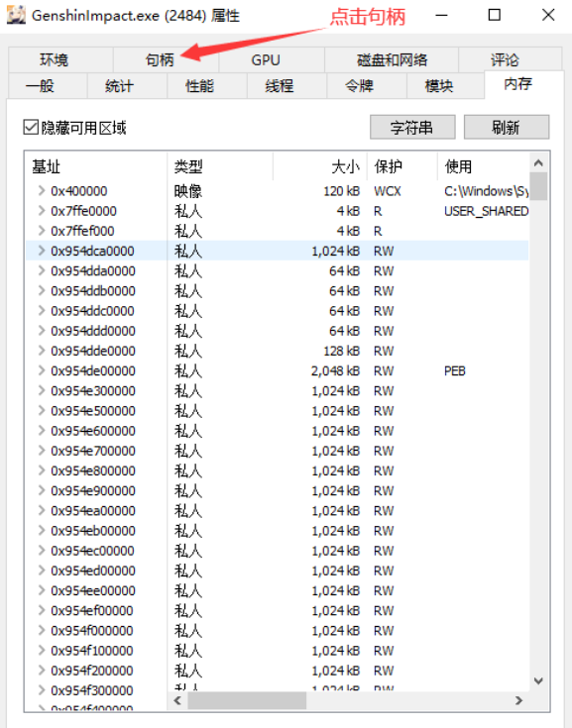This screenshot has height=728, width=572.
Task: Expand the 0x7ffe0000 region
Action: click(42, 210)
